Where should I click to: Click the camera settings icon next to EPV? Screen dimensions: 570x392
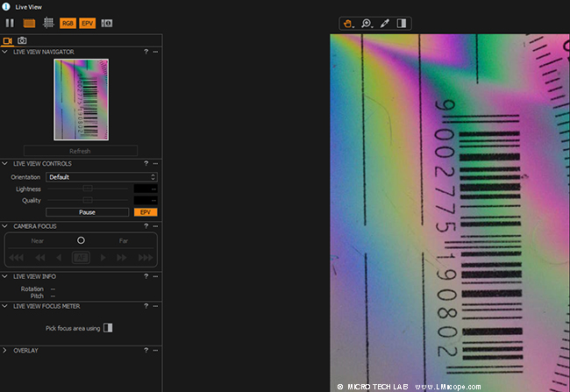pyautogui.click(x=106, y=24)
